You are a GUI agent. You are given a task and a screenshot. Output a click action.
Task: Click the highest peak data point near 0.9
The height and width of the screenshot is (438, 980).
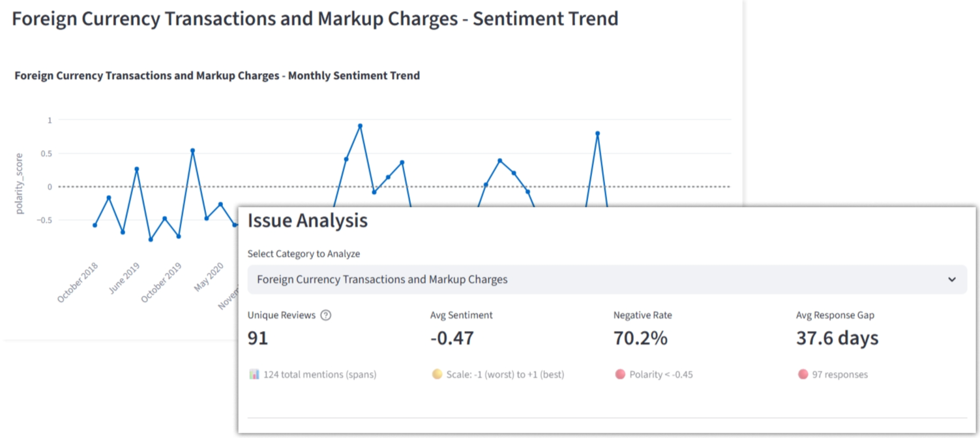click(x=360, y=126)
